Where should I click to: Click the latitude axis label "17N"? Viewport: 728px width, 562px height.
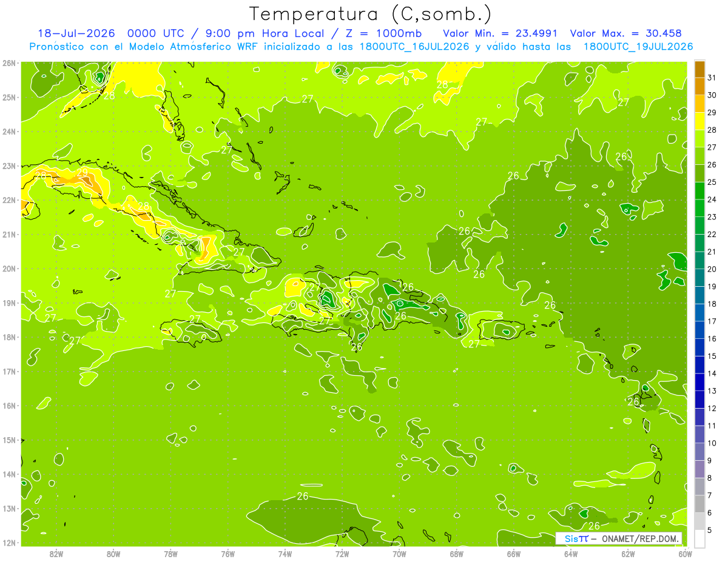tap(8, 372)
